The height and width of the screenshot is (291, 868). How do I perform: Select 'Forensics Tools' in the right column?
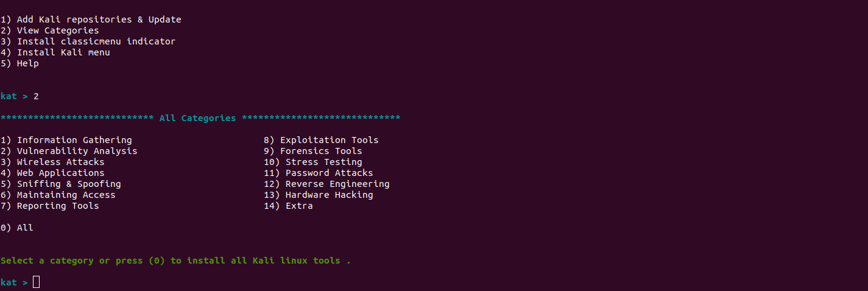313,151
